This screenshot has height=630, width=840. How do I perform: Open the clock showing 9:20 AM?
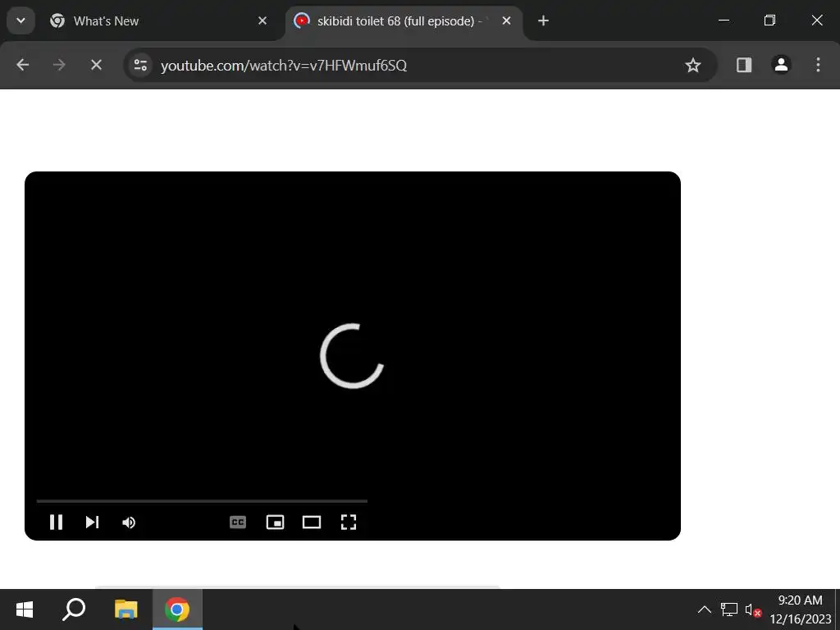801,609
